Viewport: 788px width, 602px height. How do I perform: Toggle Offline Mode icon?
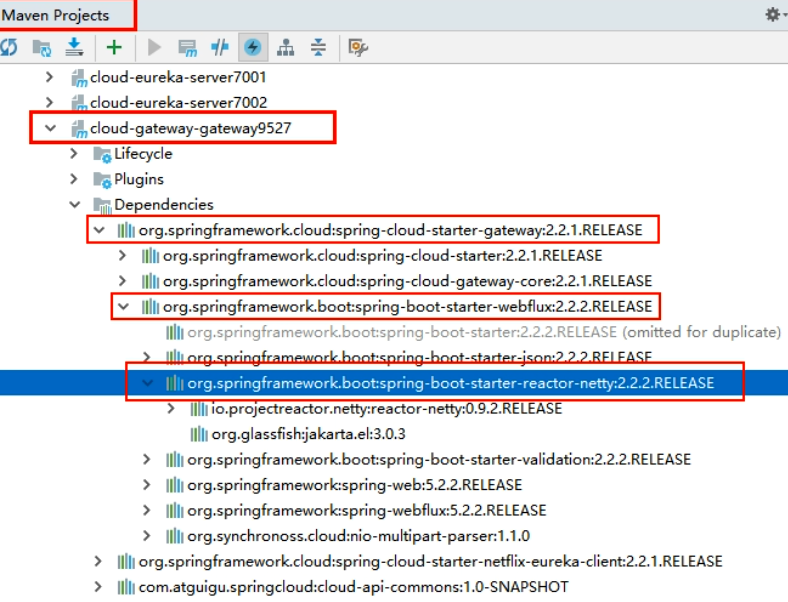[x=220, y=48]
